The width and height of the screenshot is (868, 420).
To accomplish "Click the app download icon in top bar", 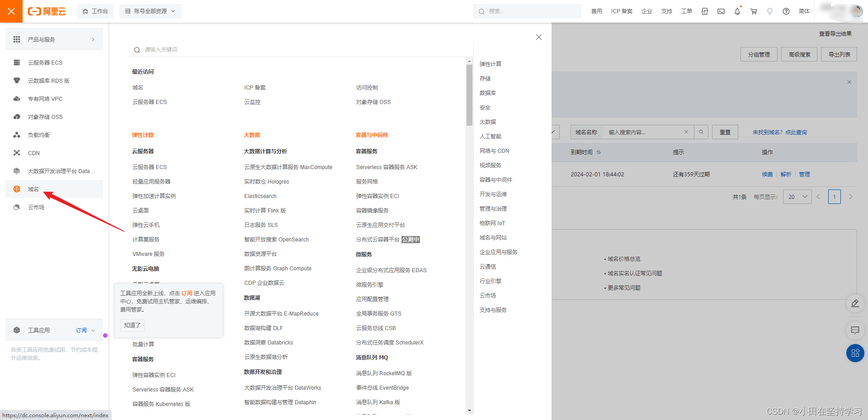I will [705, 11].
